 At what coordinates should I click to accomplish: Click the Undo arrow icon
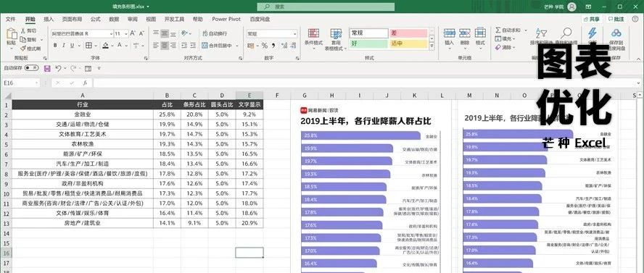coord(58,69)
